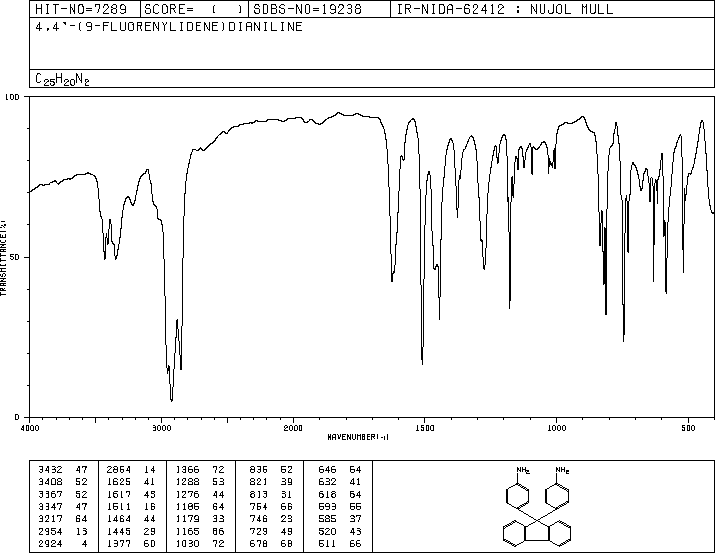Click the right NH2 group in structure
The width and height of the screenshot is (715, 553).
(562, 470)
